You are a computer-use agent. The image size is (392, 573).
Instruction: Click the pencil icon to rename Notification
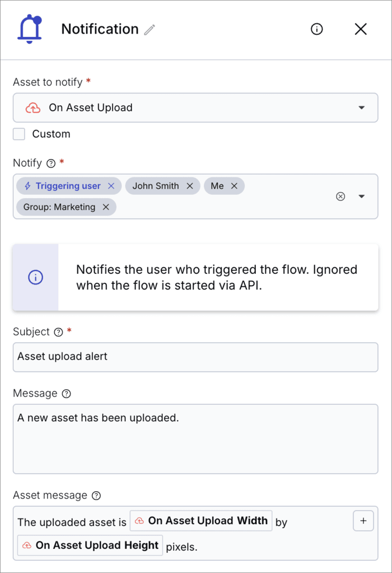pyautogui.click(x=150, y=30)
